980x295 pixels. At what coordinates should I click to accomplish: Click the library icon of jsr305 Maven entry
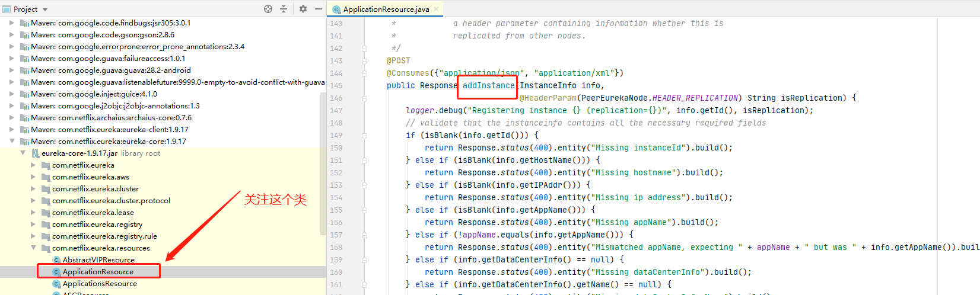25,23
